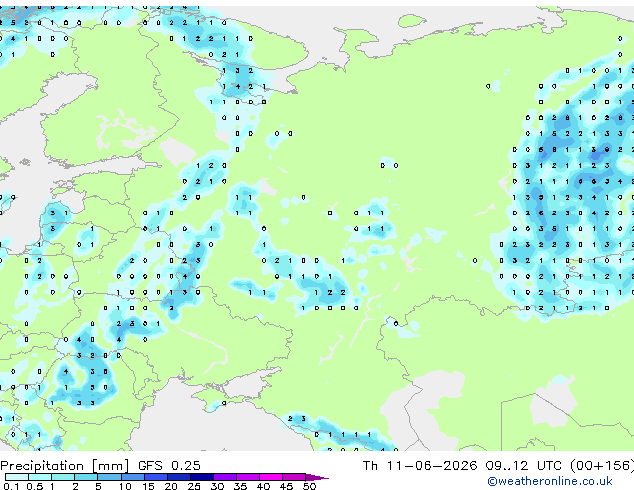Image resolution: width=634 pixels, height=490 pixels.
Task: Click the legend label "20"
Action: [x=171, y=486]
